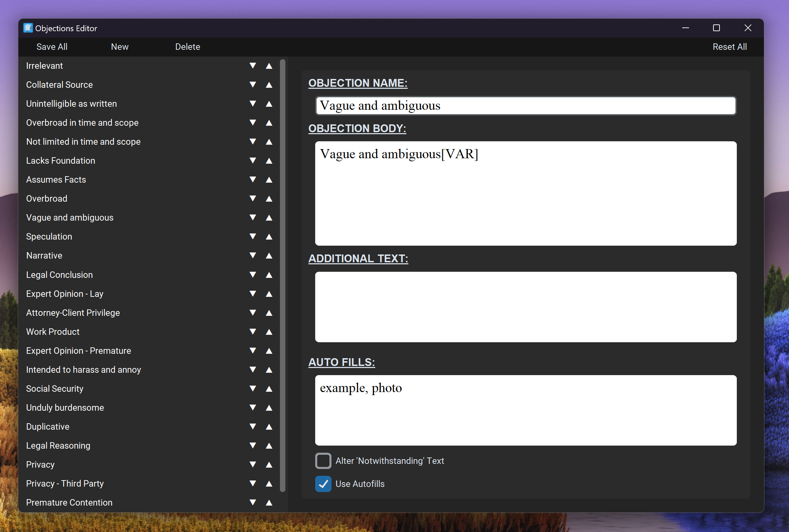Create a New objection from menu

click(119, 47)
